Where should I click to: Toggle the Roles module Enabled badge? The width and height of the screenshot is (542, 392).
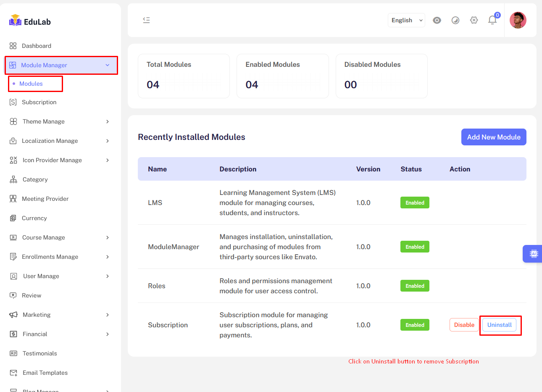pyautogui.click(x=415, y=286)
